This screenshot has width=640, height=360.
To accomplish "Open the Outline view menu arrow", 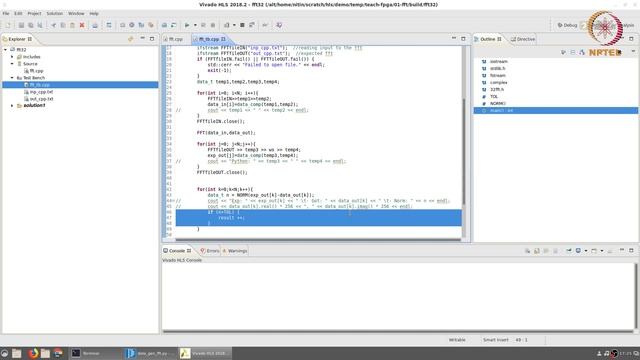I will [x=633, y=51].
